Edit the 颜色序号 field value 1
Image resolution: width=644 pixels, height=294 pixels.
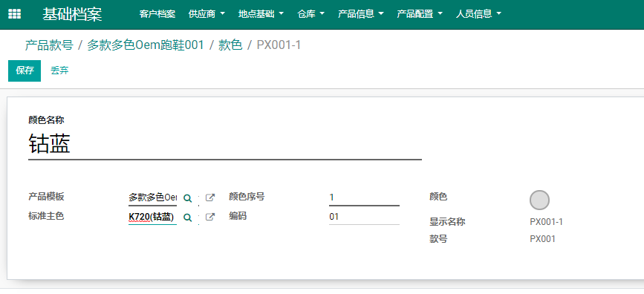(x=364, y=198)
